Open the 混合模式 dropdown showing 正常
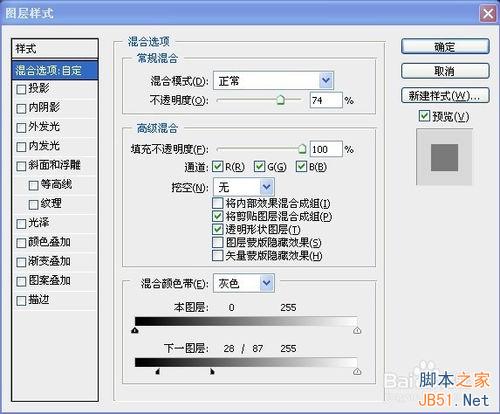Viewport: 500px width, 414px height. (273, 80)
